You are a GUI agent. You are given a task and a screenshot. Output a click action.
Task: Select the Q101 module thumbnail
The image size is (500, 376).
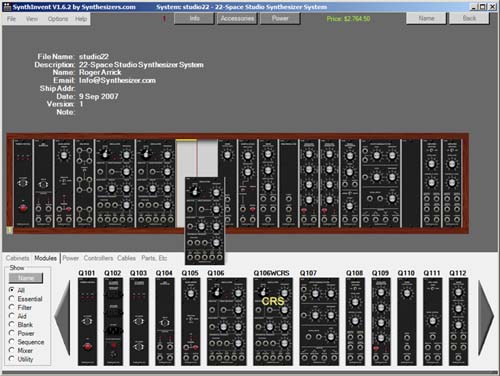[x=87, y=322]
